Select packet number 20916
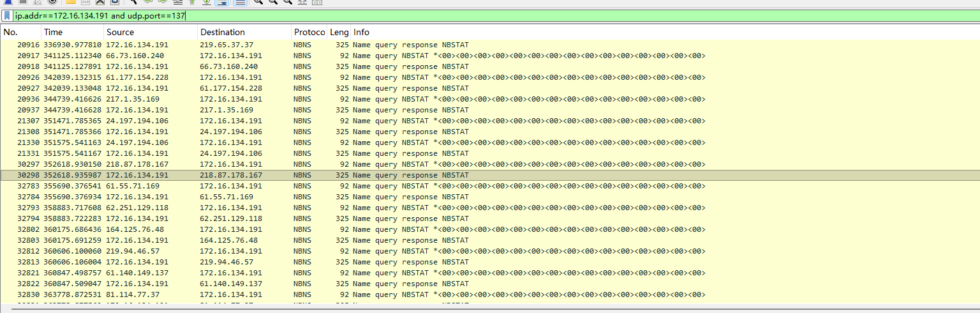 [28, 45]
